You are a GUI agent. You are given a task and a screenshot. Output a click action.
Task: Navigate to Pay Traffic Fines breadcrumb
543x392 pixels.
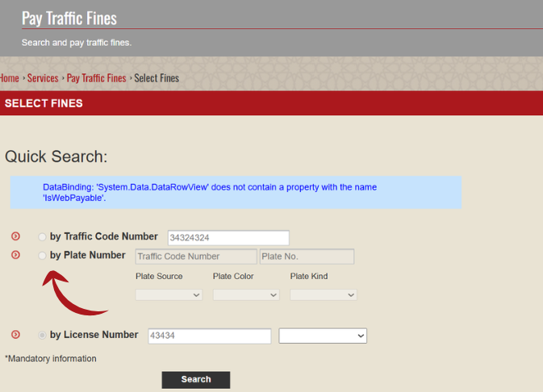96,78
